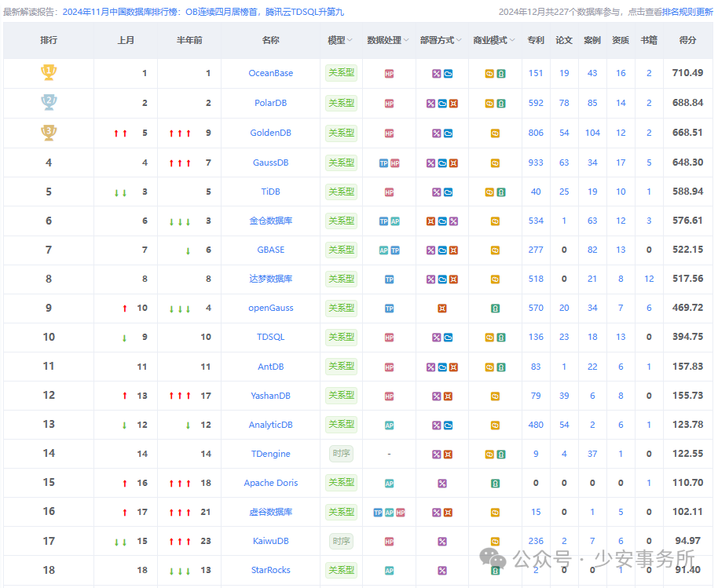The image size is (718, 588).
Task: Open the YashanDB database link
Action: pos(270,396)
